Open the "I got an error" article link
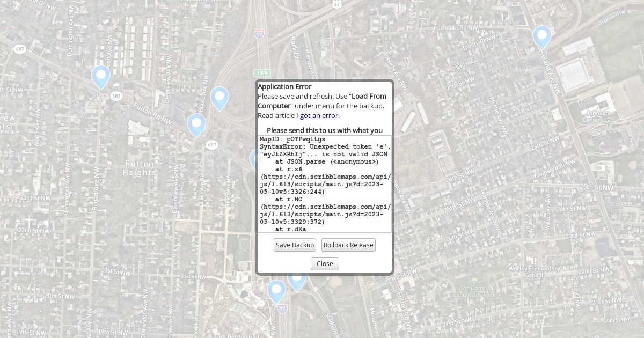 (317, 115)
